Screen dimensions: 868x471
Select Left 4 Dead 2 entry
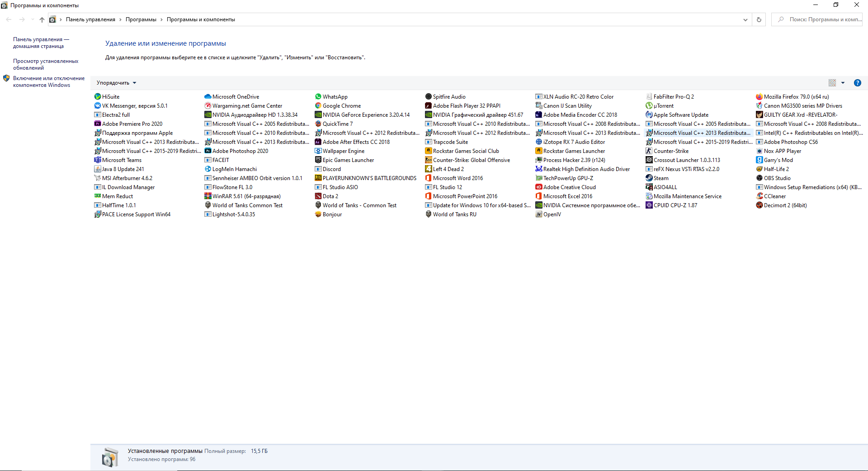tap(444, 169)
